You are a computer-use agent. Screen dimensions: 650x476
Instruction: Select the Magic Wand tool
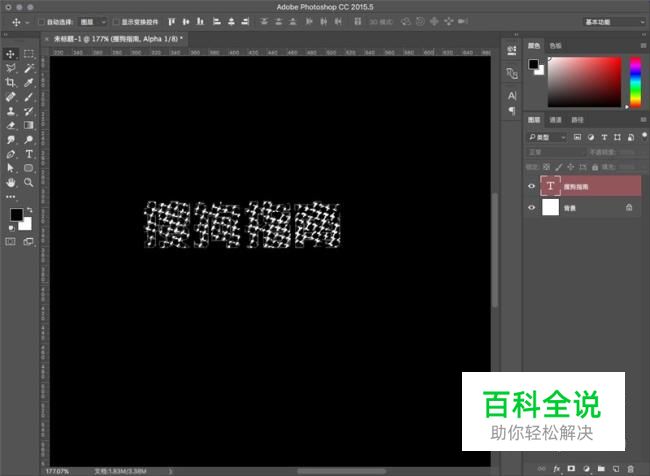(x=29, y=68)
